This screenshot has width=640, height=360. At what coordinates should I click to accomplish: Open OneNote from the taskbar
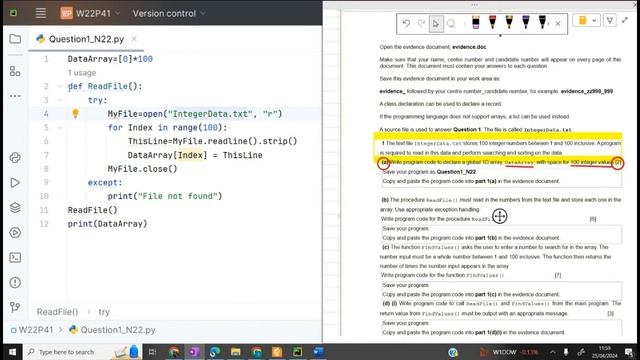[194, 352]
